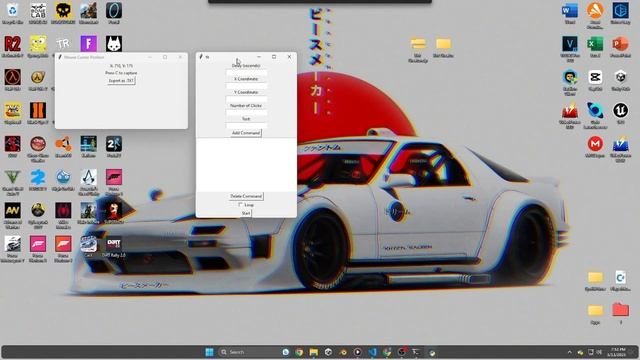Launch the AN game icon

[12, 213]
